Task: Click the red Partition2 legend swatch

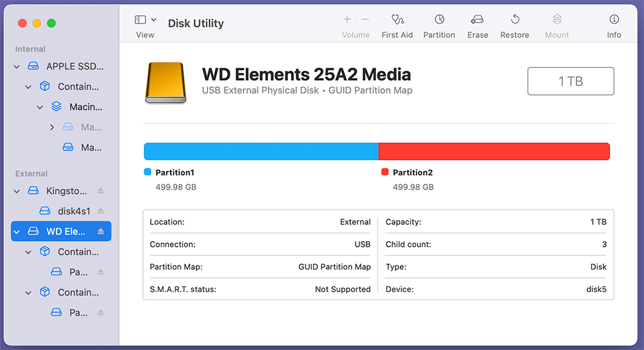Action: click(x=385, y=172)
